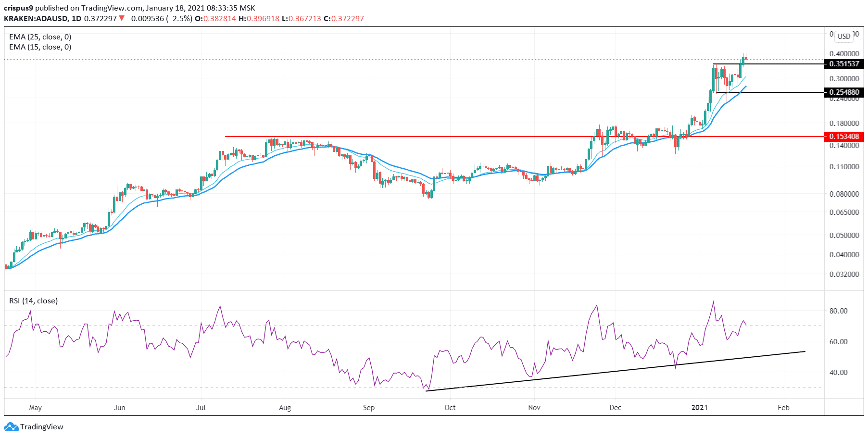The height and width of the screenshot is (438, 868).
Task: Click the 0.110000 price axis label
Action: click(x=844, y=166)
